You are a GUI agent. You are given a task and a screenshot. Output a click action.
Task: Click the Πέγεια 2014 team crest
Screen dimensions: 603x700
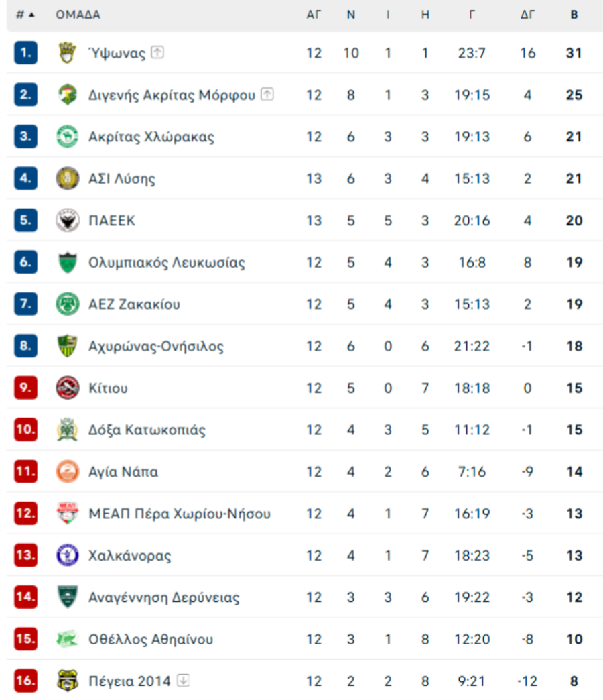68,681
